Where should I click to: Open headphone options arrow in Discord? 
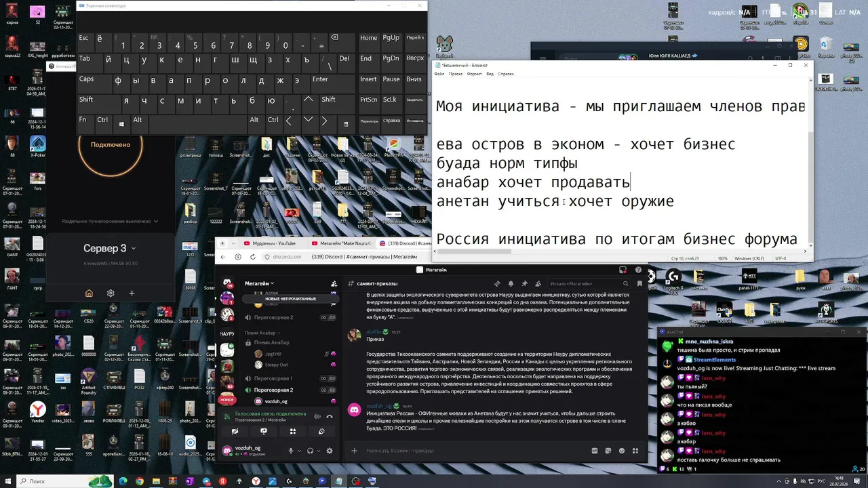coord(318,451)
